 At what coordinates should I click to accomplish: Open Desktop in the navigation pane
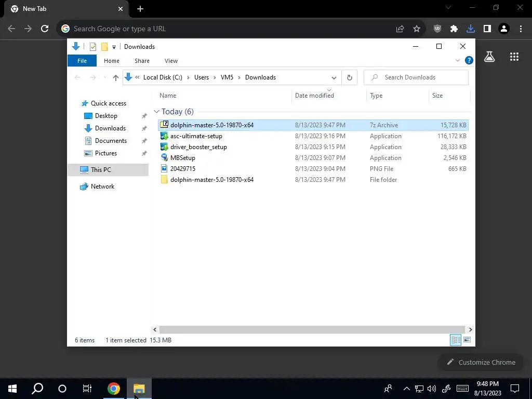click(x=106, y=116)
